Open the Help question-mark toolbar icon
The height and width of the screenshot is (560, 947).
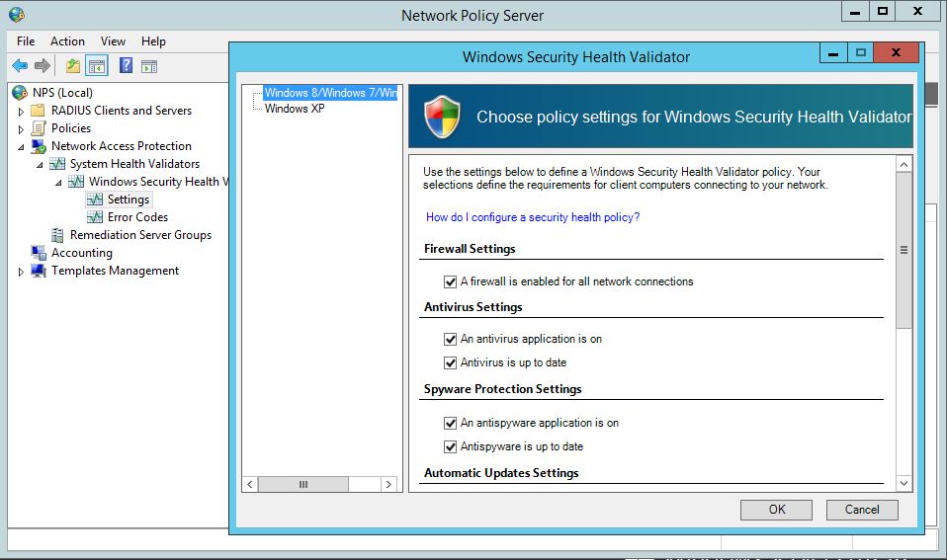coord(126,65)
